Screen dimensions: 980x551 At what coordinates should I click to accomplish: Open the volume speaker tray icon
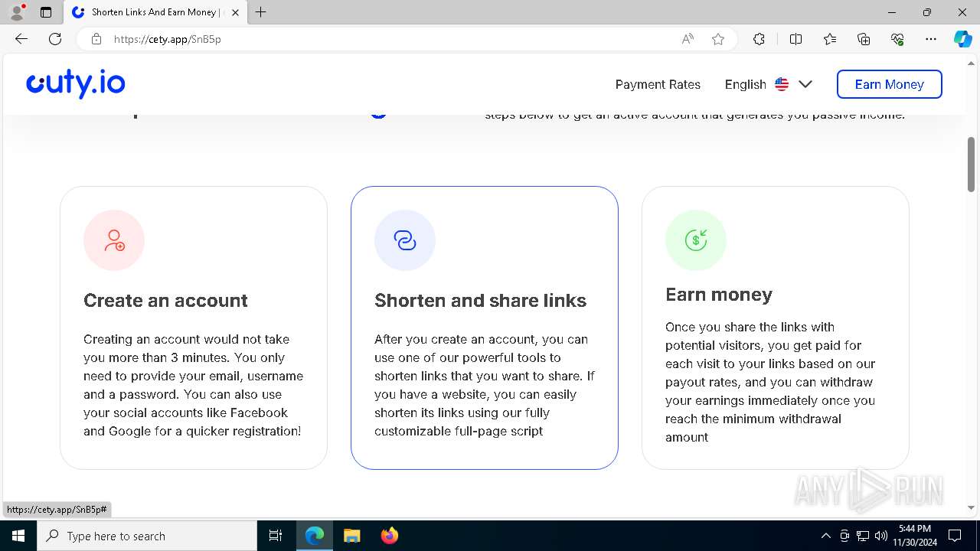click(880, 536)
